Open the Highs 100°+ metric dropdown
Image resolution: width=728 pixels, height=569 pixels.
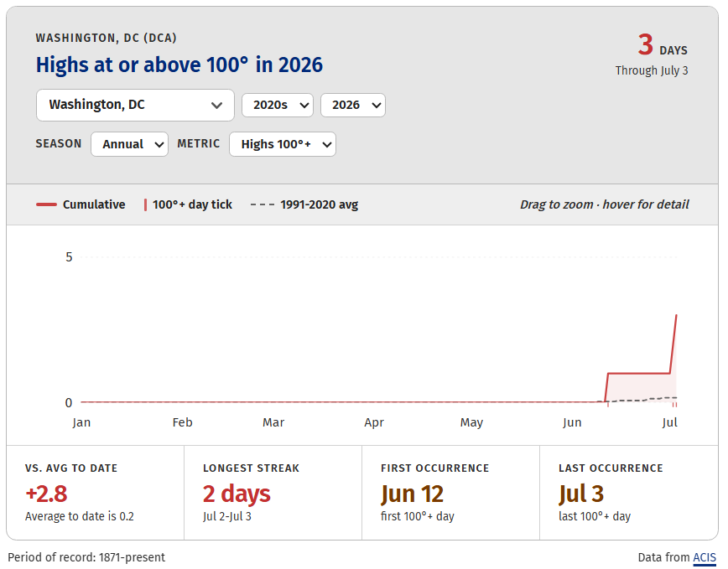[x=283, y=144]
